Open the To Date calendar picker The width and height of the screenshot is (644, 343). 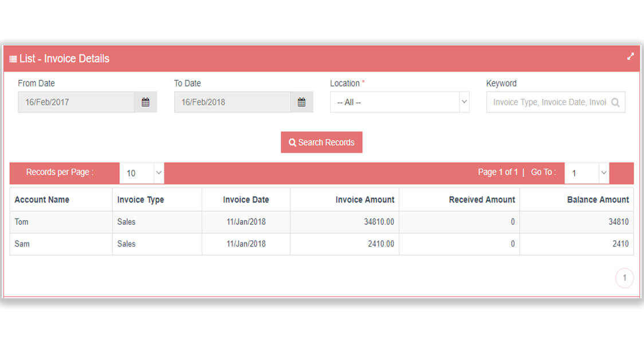pos(302,102)
